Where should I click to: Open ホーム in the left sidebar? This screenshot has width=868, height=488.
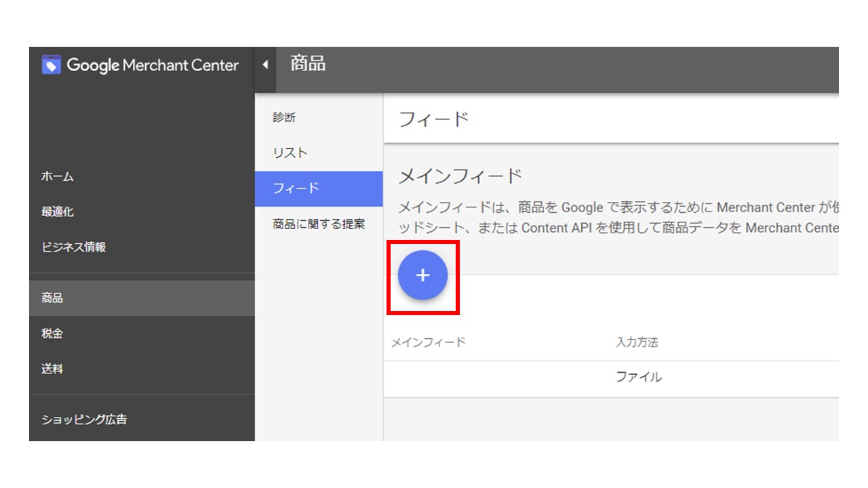pyautogui.click(x=58, y=176)
